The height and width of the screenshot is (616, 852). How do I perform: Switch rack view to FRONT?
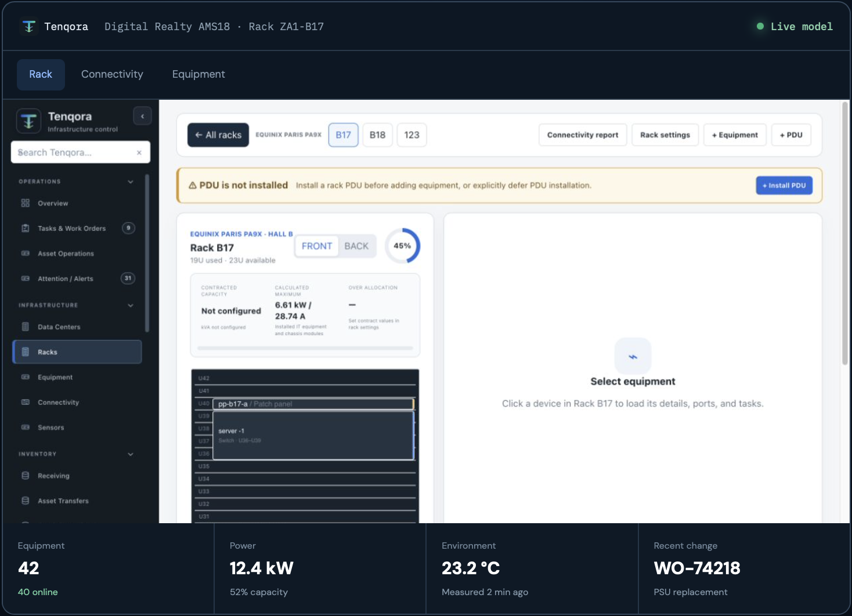(x=317, y=246)
